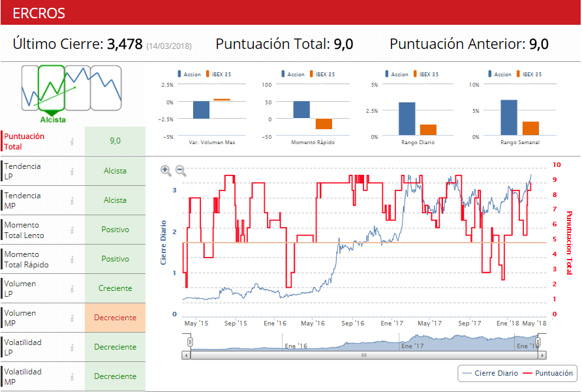Toggle Accion legend in Rango Semanal chart
The width and height of the screenshot is (582, 392).
pos(500,74)
